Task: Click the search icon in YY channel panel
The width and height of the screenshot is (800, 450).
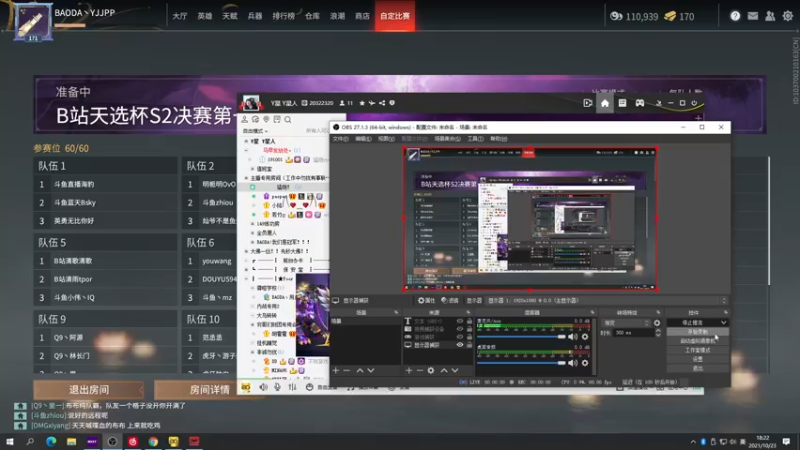Action: tap(288, 119)
